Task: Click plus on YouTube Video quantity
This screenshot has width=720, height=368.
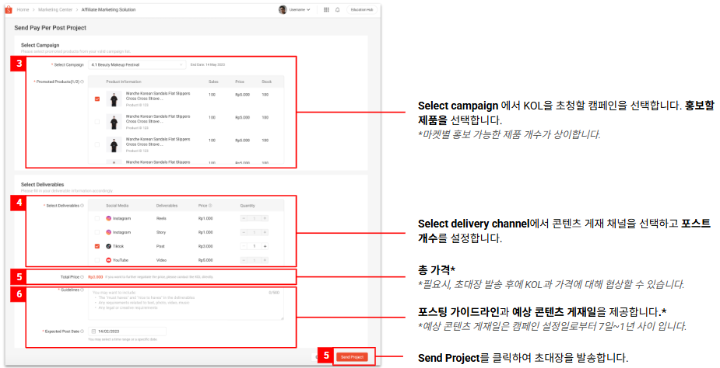Action: pos(265,260)
